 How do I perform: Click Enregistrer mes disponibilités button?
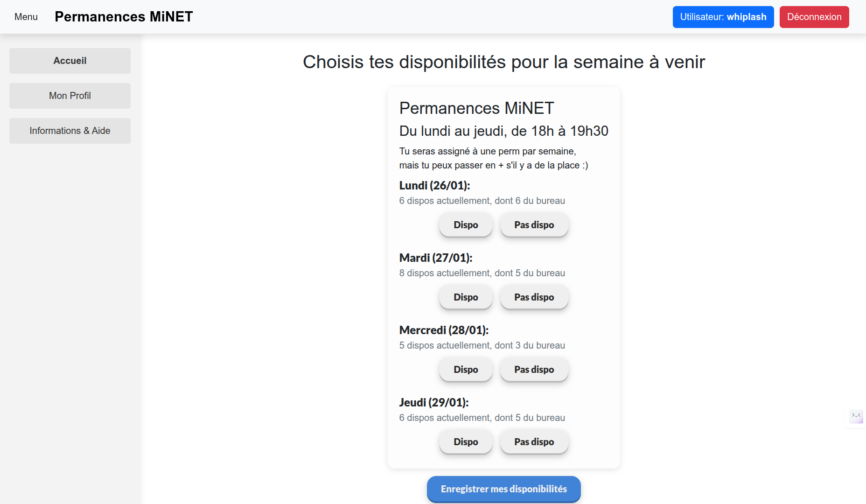(504, 489)
